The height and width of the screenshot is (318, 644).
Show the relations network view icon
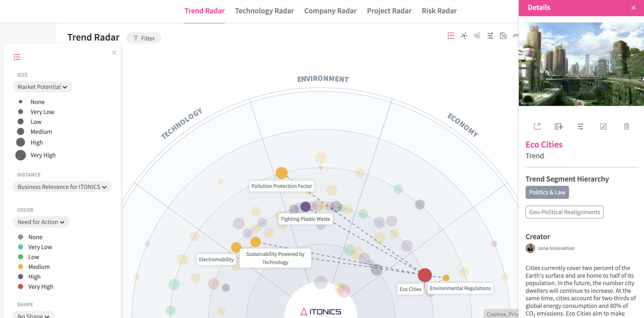464,36
